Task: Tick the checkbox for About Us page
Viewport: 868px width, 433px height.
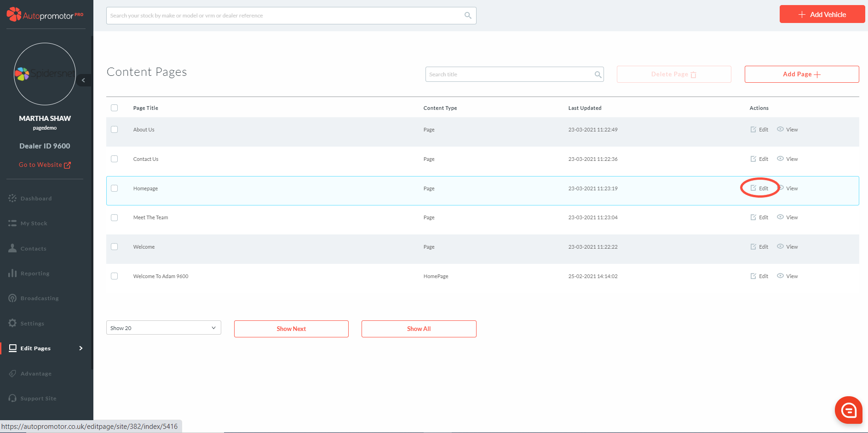Action: [x=115, y=130]
